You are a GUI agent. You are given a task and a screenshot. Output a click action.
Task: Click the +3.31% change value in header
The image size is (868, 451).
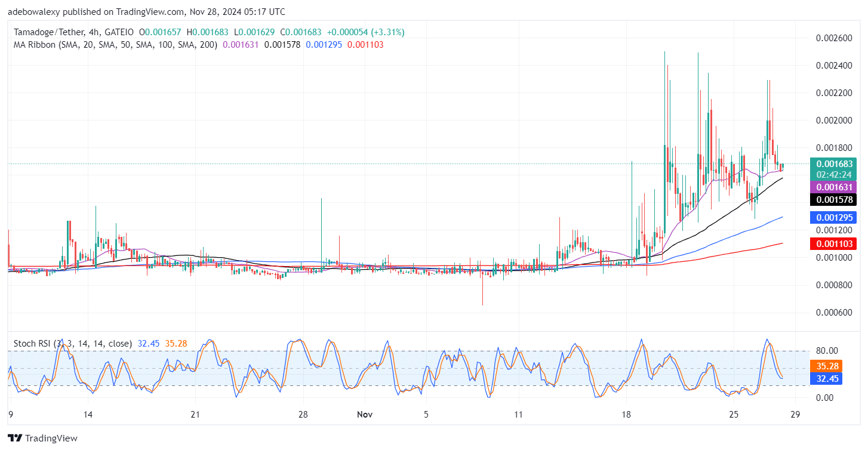386,32
